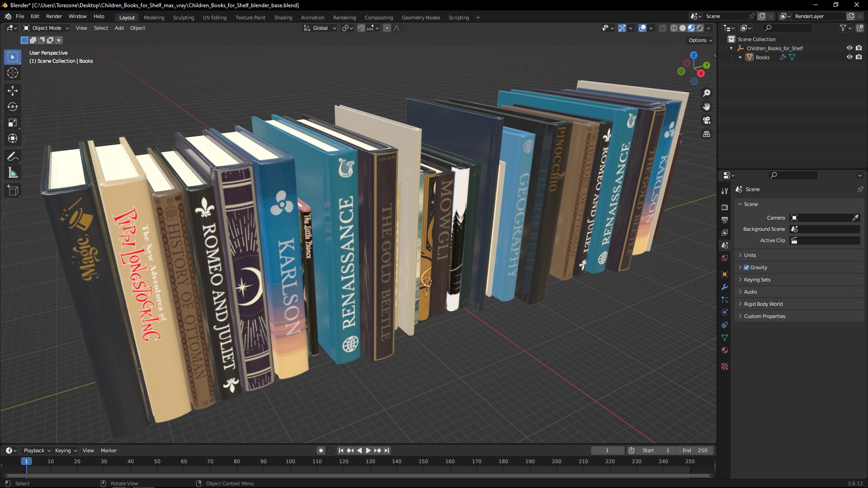
Task: Select the Add Cube tool
Action: pyautogui.click(x=13, y=191)
